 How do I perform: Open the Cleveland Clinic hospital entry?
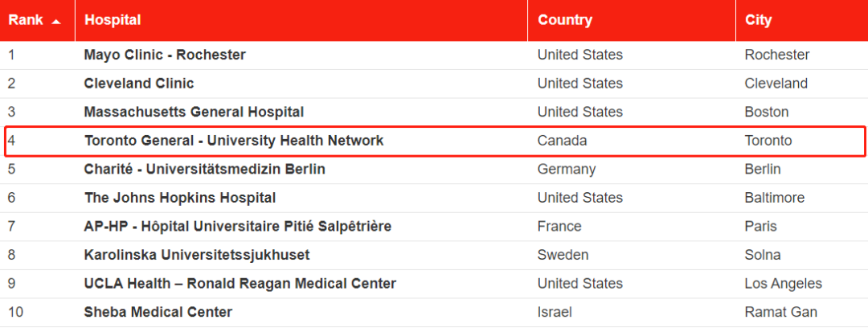(x=139, y=84)
